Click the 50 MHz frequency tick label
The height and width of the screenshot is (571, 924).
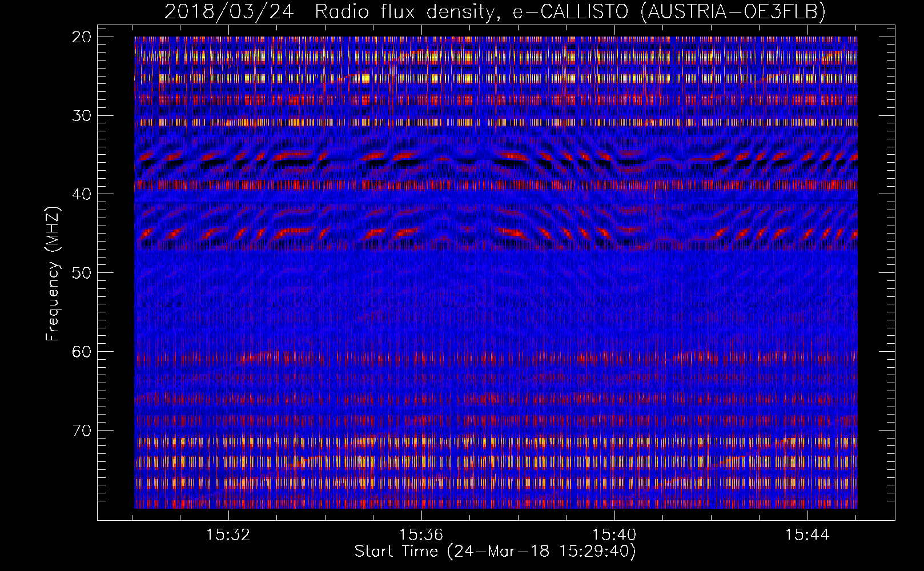[82, 273]
